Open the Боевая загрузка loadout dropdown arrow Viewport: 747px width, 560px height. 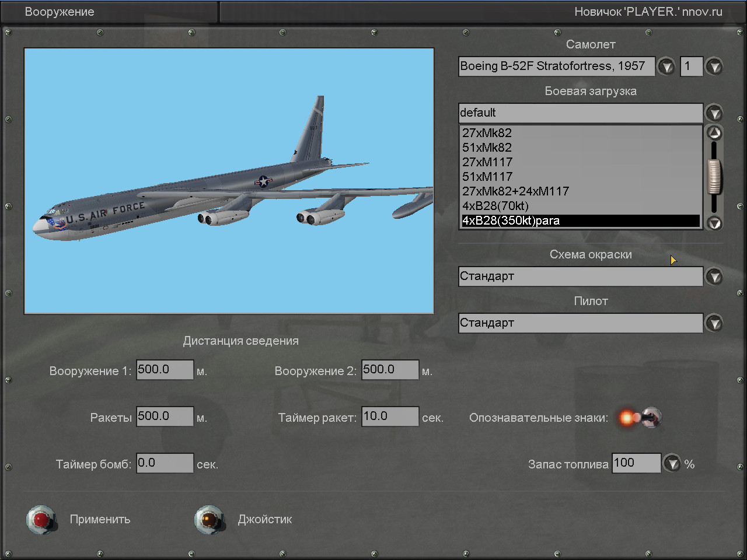714,113
